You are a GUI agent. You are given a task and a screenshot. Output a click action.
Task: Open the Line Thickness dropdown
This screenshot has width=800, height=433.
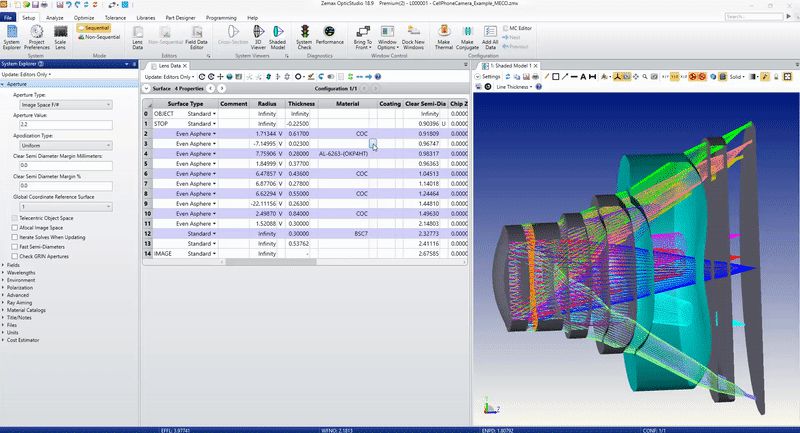pos(514,87)
